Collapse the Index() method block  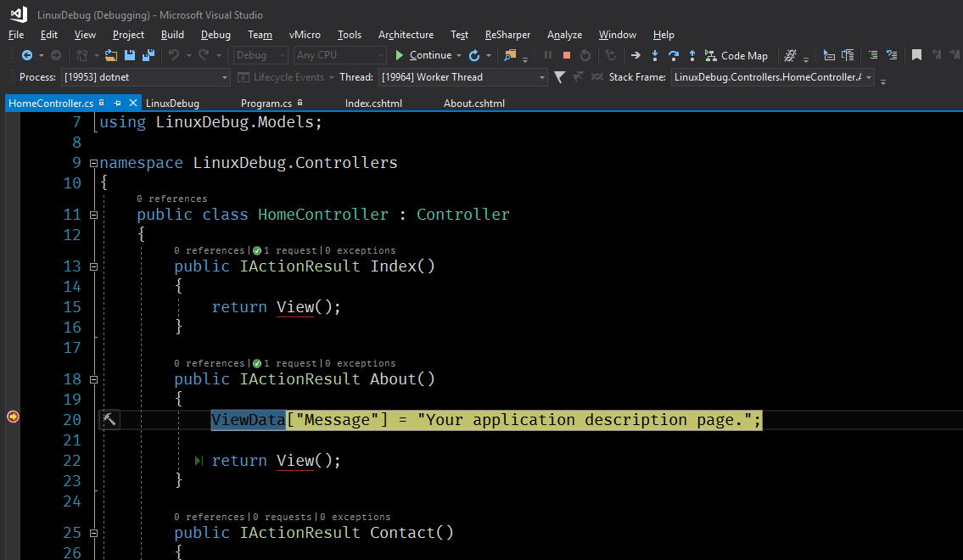pos(93,266)
